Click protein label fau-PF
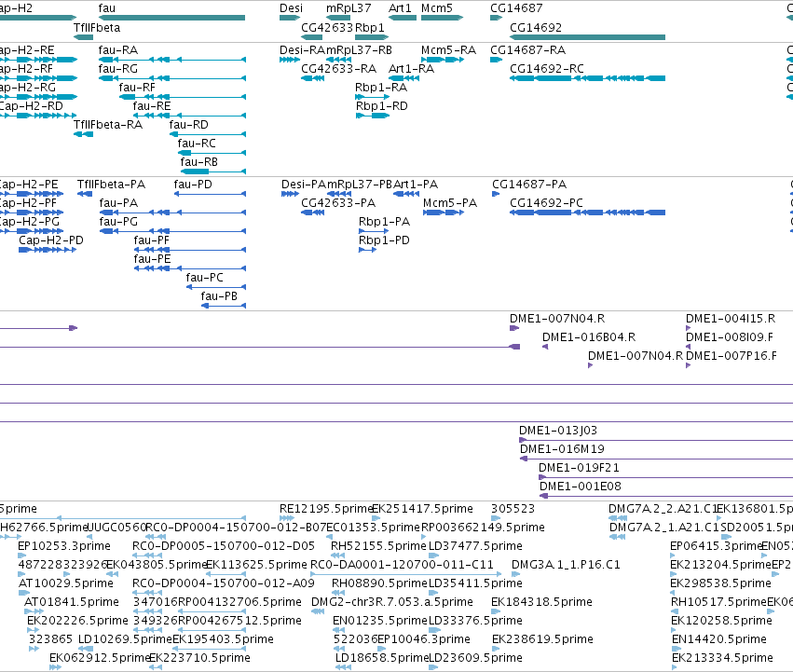The height and width of the screenshot is (672, 793). (x=152, y=240)
